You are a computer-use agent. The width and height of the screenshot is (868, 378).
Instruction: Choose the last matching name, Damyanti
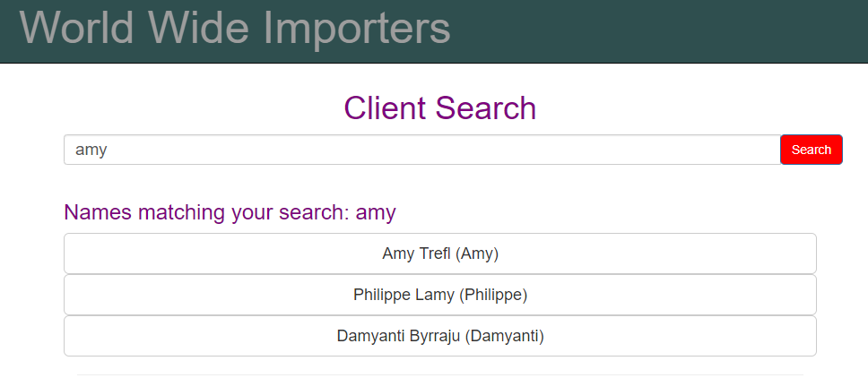[440, 336]
